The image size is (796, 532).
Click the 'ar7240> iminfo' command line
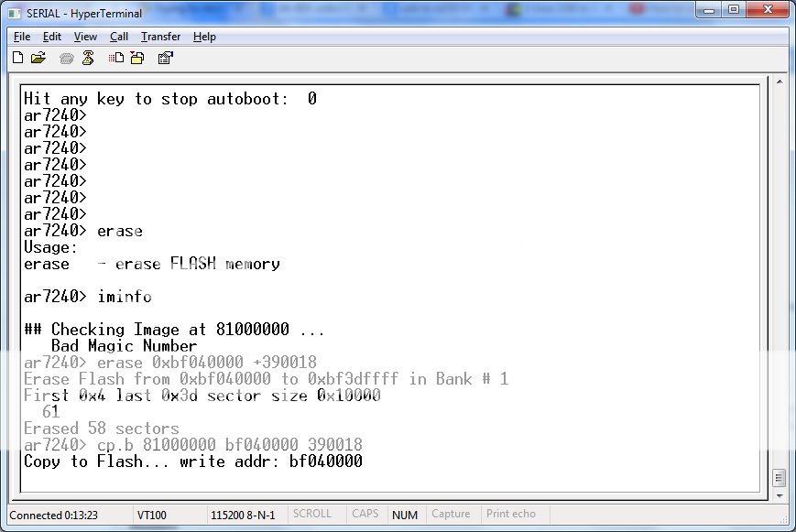pyautogui.click(x=88, y=297)
